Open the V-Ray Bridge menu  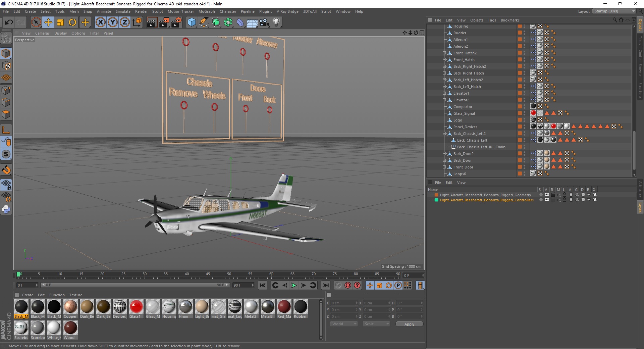(287, 11)
